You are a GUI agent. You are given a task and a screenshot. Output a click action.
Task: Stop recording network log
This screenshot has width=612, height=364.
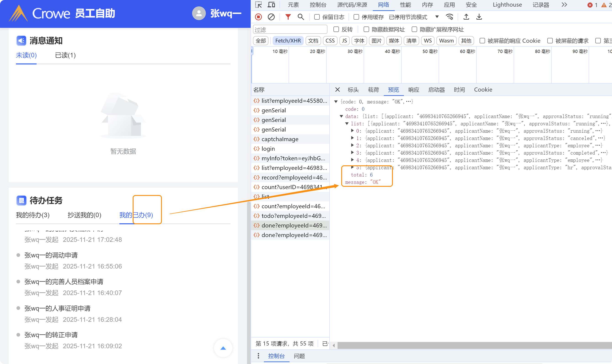258,17
